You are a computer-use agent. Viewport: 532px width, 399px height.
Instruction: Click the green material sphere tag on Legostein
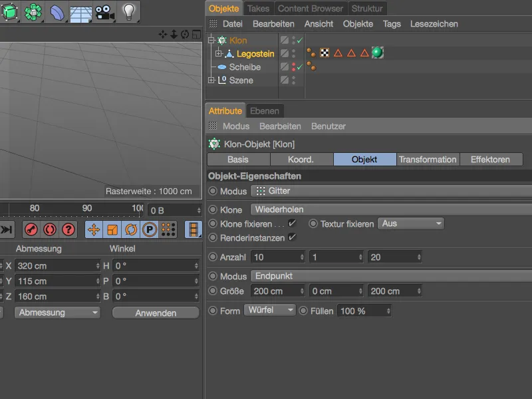point(377,53)
